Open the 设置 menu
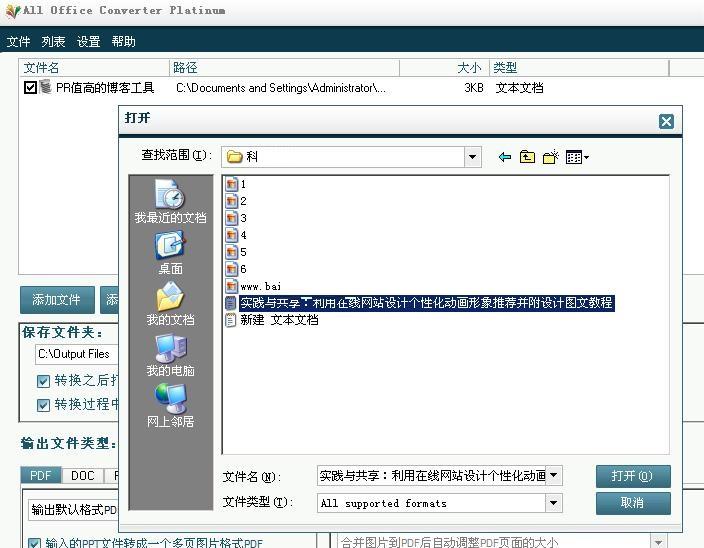Image resolution: width=704 pixels, height=548 pixels. coord(88,42)
